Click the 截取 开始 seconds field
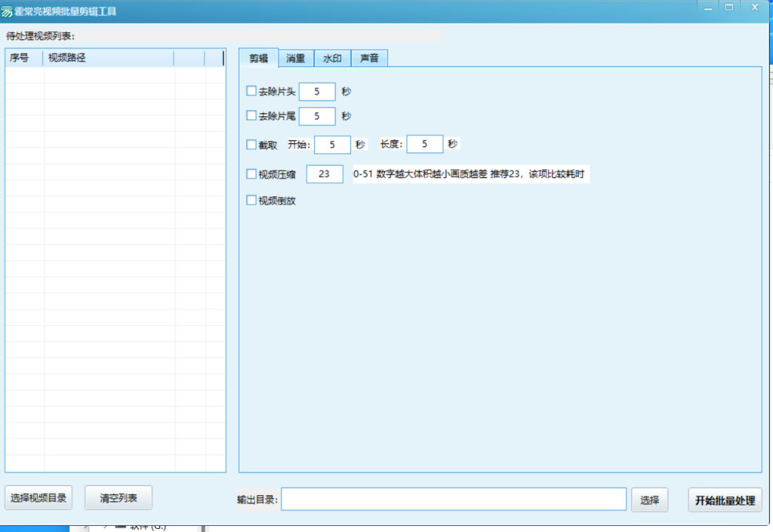This screenshot has height=532, width=773. 332,144
